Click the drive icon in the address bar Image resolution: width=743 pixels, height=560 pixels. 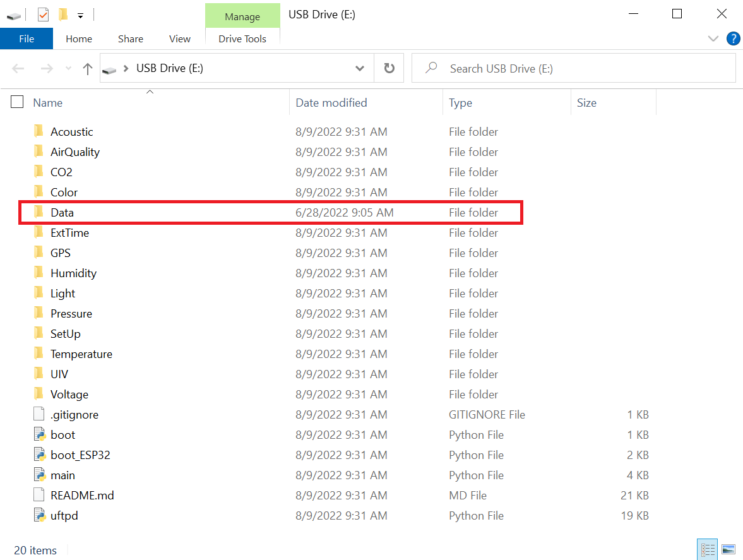tap(109, 69)
